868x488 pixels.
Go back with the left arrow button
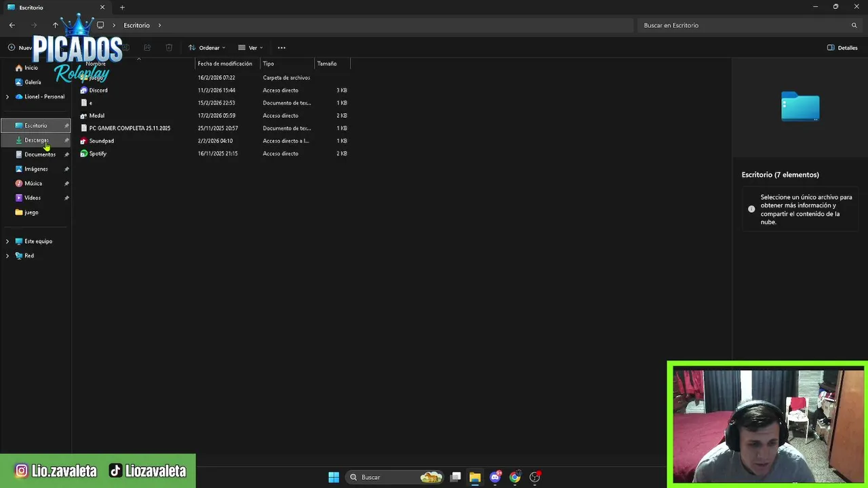pos(12,25)
